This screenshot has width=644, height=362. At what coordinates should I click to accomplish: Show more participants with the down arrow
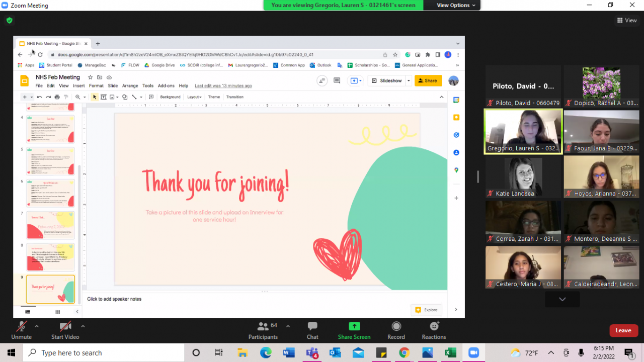coord(562,299)
